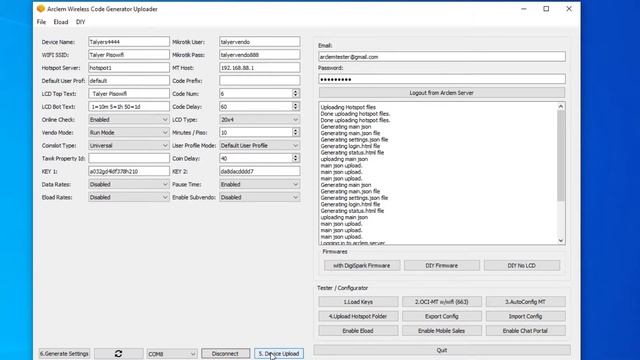
Task: Click 2.OCI-MT w/wifi button
Action: [x=442, y=302]
